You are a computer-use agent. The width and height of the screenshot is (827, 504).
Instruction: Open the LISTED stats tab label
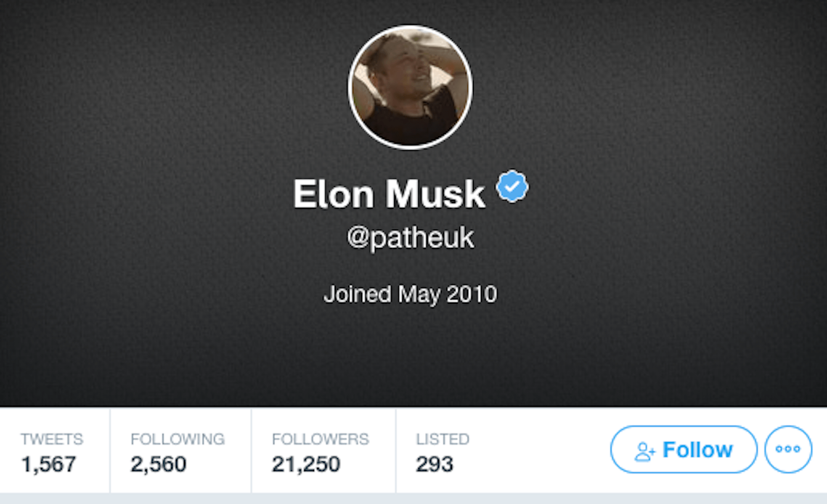click(443, 439)
